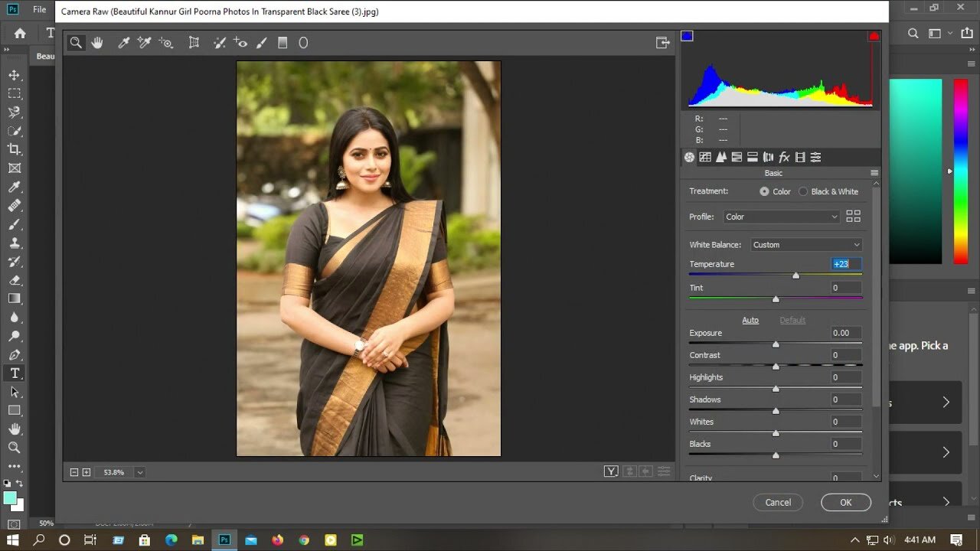This screenshot has width=980, height=551.
Task: Select Photoshop Clone Stamp tool
Action: pyautogui.click(x=14, y=243)
